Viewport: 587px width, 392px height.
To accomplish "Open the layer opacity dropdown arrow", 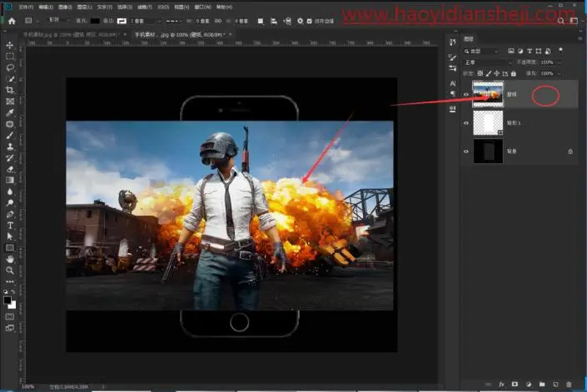I will [560, 62].
